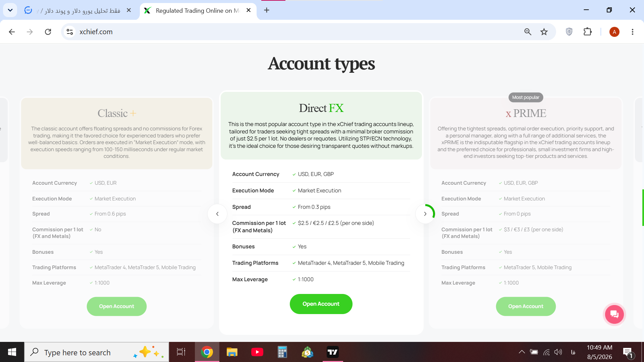Click Direct FX 'USD, EUR, GBP' currency value
Screen dimensions: 644x362
click(316, 174)
